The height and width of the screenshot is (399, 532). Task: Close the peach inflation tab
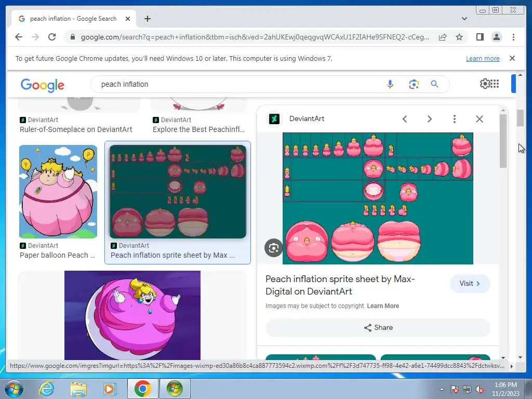(128, 19)
